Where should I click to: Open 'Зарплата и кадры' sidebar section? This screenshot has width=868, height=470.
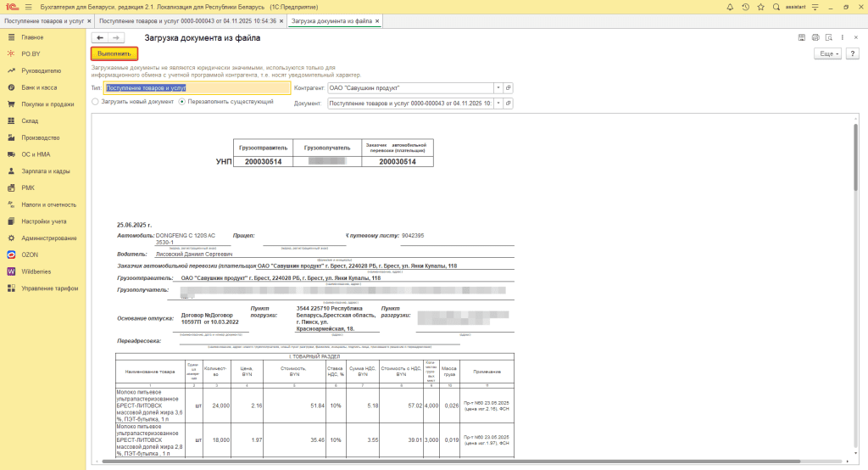[46, 171]
